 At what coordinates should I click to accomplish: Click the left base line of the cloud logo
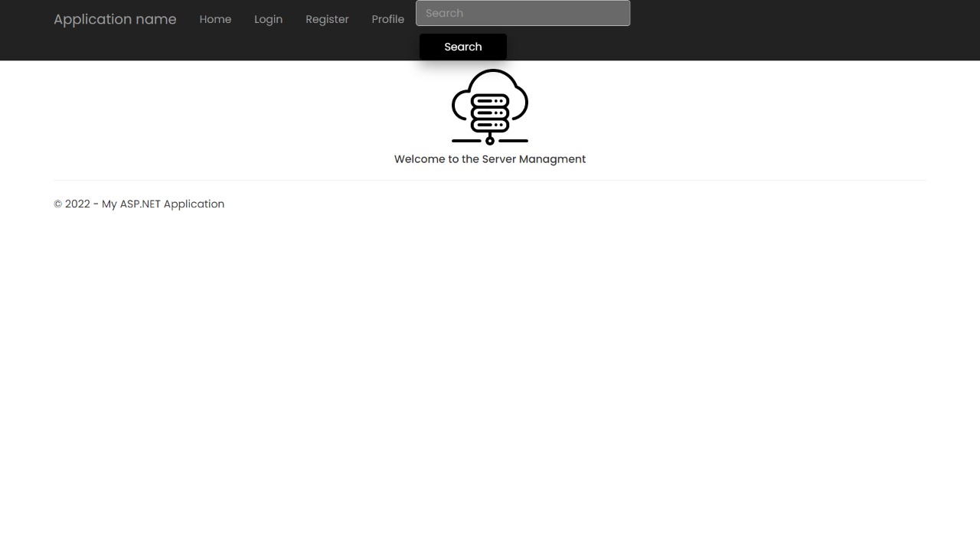[466, 141]
